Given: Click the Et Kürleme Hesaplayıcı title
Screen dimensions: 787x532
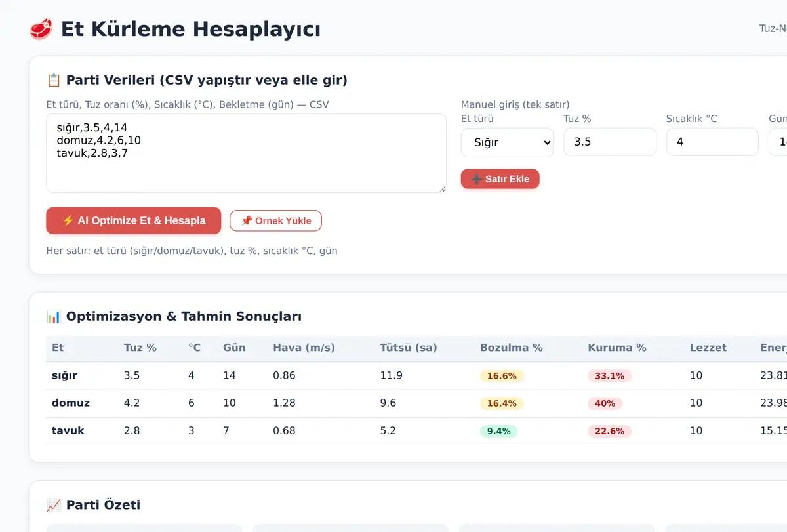Looking at the screenshot, I should click(191, 29).
